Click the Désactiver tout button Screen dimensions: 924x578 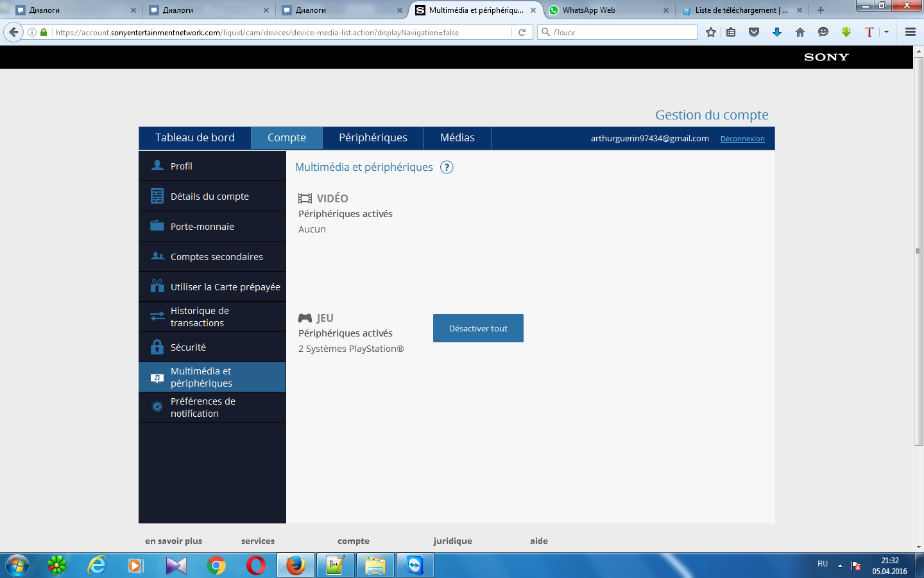(478, 328)
